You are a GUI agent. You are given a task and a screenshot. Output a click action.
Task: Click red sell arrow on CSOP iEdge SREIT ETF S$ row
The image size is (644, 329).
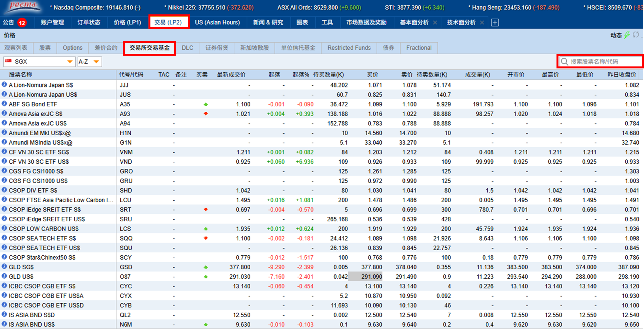coord(206,210)
